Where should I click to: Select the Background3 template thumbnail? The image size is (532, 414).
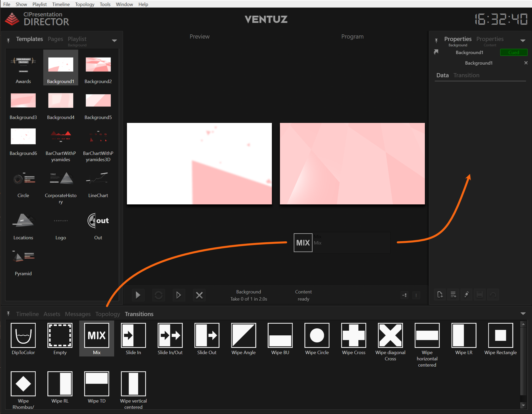[x=23, y=101]
